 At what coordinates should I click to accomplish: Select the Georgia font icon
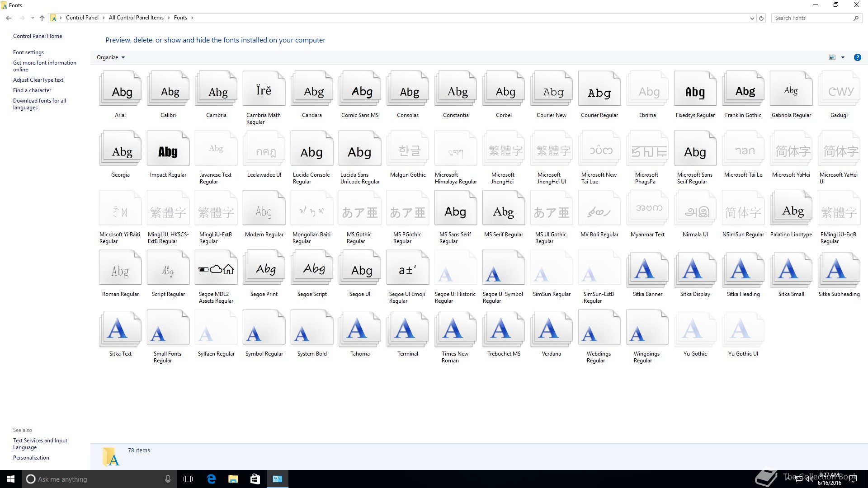pos(120,149)
